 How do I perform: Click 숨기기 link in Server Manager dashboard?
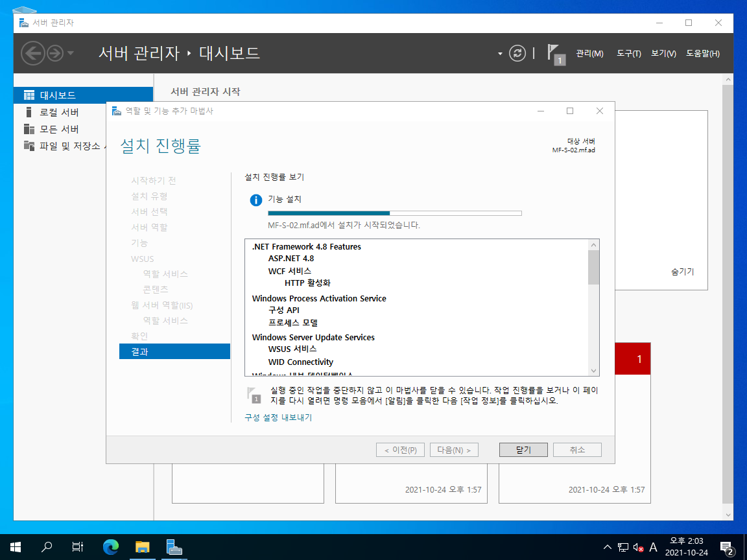[682, 272]
